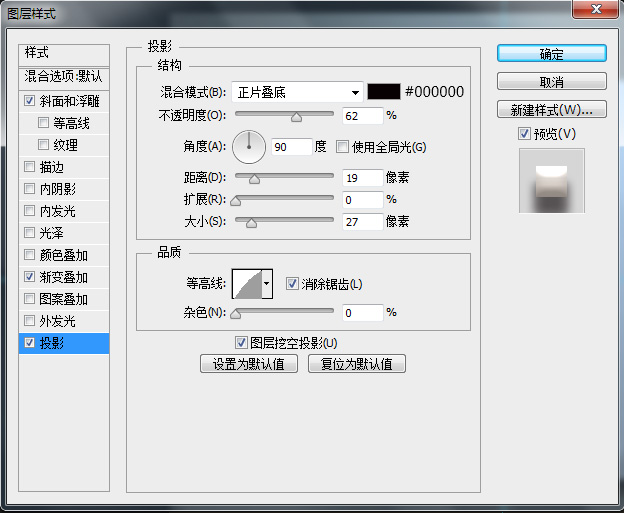Click the contour curve thumbnail

pyautogui.click(x=247, y=284)
